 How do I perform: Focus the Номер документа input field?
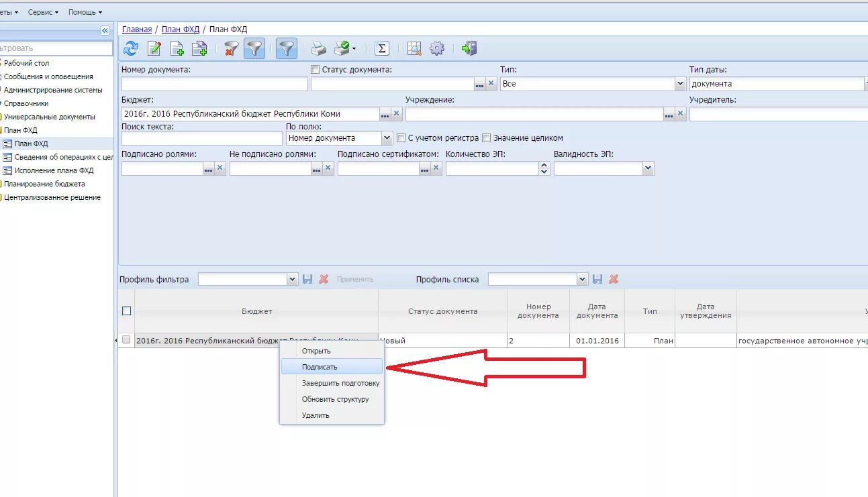click(215, 84)
